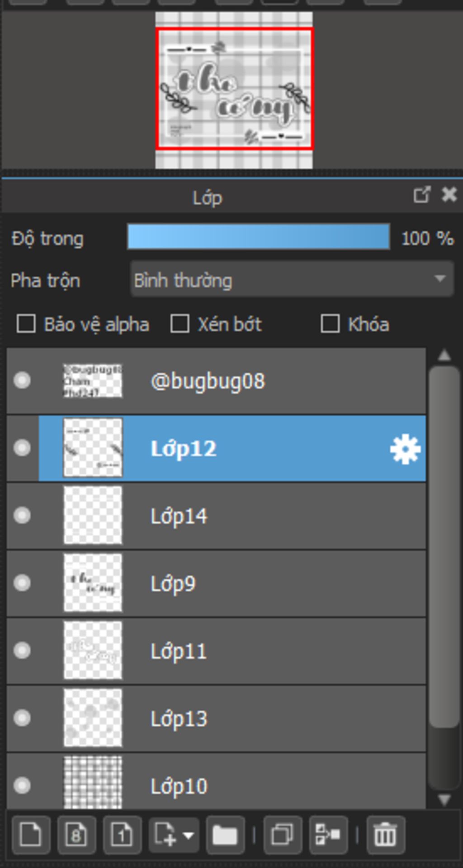Viewport: 463px width, 868px height.
Task: Tick the Khóa lock checkbox
Action: point(330,324)
